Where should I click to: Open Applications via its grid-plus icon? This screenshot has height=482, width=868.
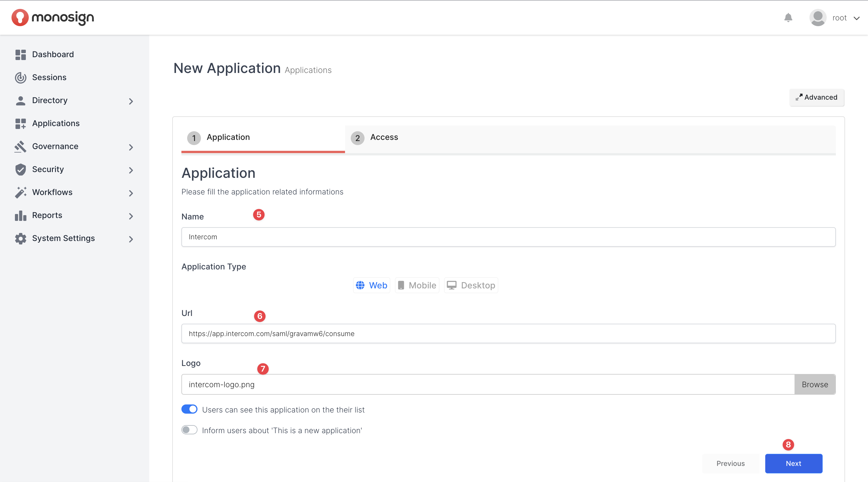click(x=21, y=124)
